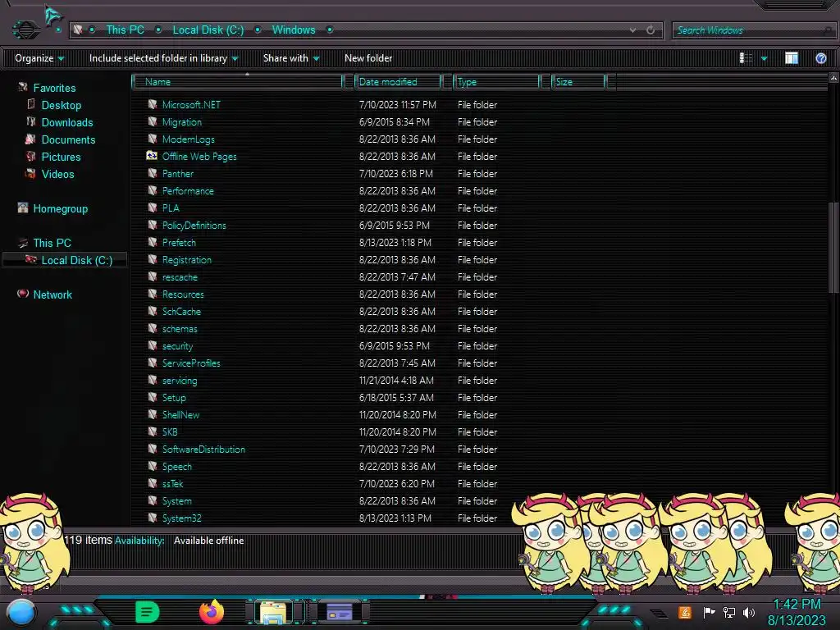
Task: Select Homegroup in navigation pane
Action: 60,208
